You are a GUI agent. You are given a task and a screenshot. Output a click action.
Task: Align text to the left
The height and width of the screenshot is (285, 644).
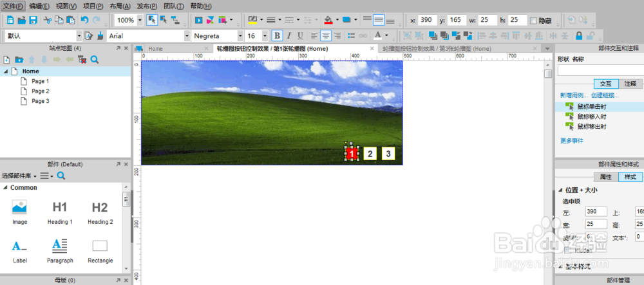pyautogui.click(x=314, y=35)
